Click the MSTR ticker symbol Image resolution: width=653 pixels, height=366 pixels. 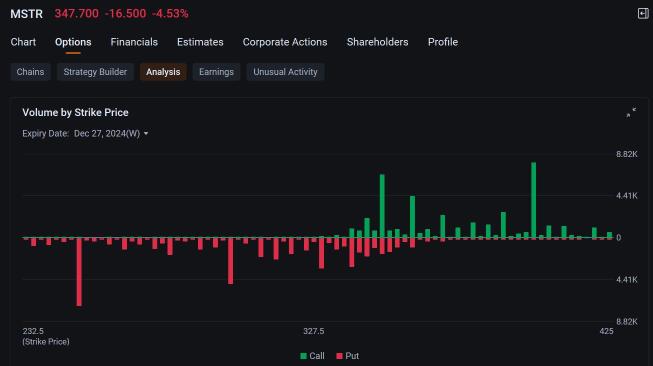[27, 14]
